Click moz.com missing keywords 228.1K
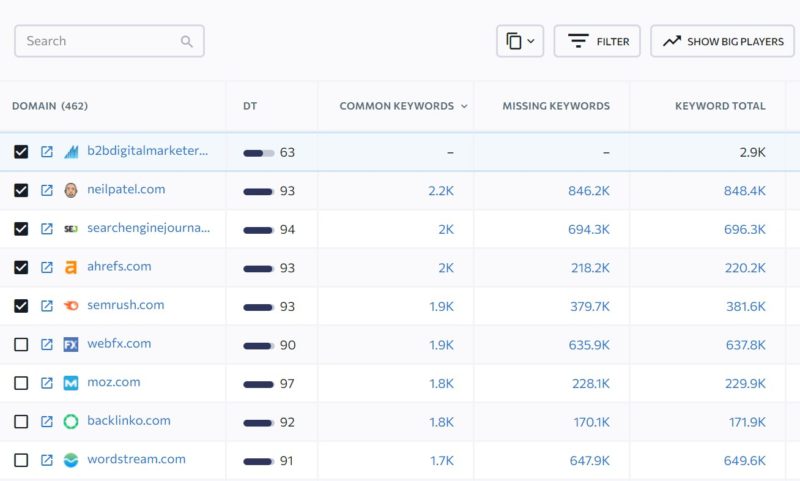Viewport: 800px width, 481px height. tap(591, 384)
